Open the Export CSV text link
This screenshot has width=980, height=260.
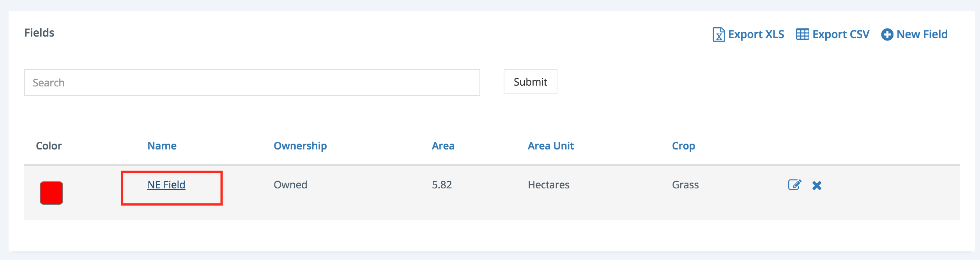[x=840, y=34]
